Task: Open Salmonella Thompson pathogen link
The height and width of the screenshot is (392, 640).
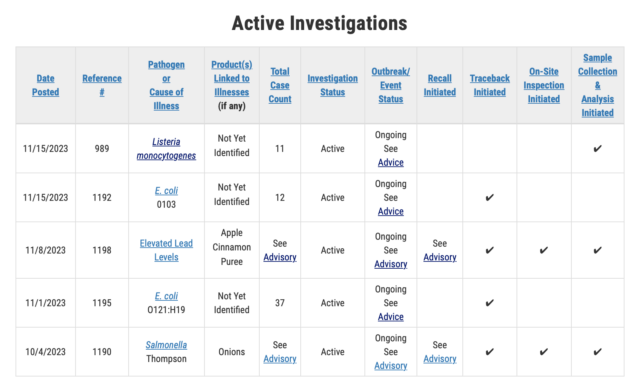Action: (166, 345)
